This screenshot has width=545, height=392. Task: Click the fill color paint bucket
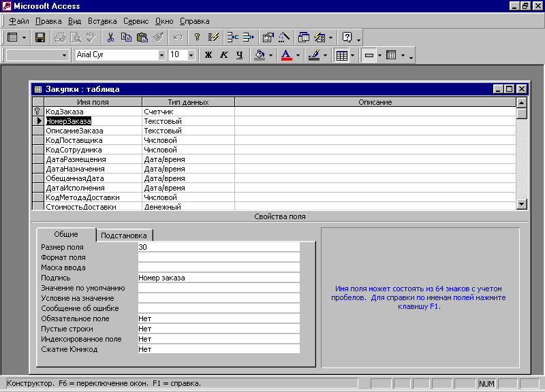point(260,55)
